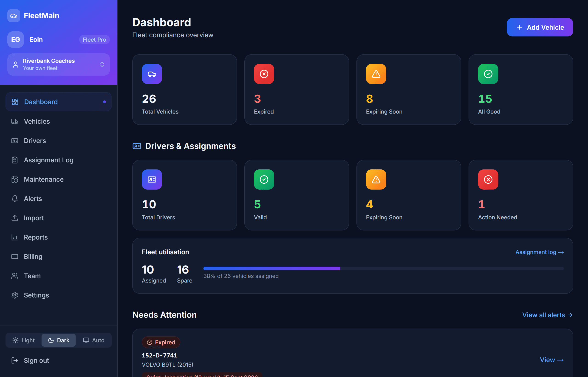This screenshot has width=588, height=377.
Task: Click the ID card icon beside the Drivers & Assignments heading
Action: (137, 146)
